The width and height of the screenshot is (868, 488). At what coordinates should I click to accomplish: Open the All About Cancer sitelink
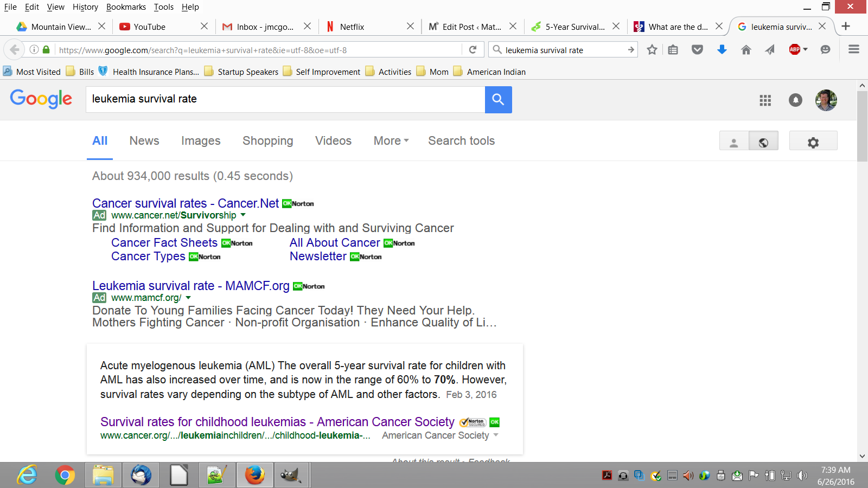coord(335,243)
